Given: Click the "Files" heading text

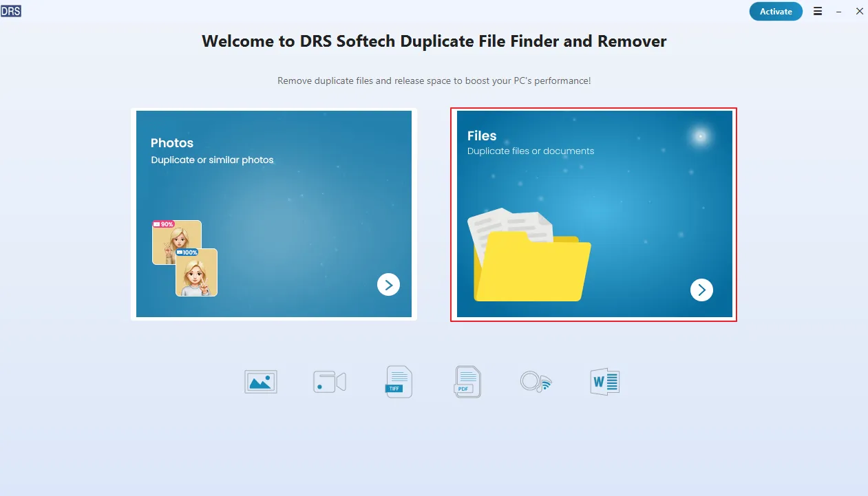Looking at the screenshot, I should point(482,136).
